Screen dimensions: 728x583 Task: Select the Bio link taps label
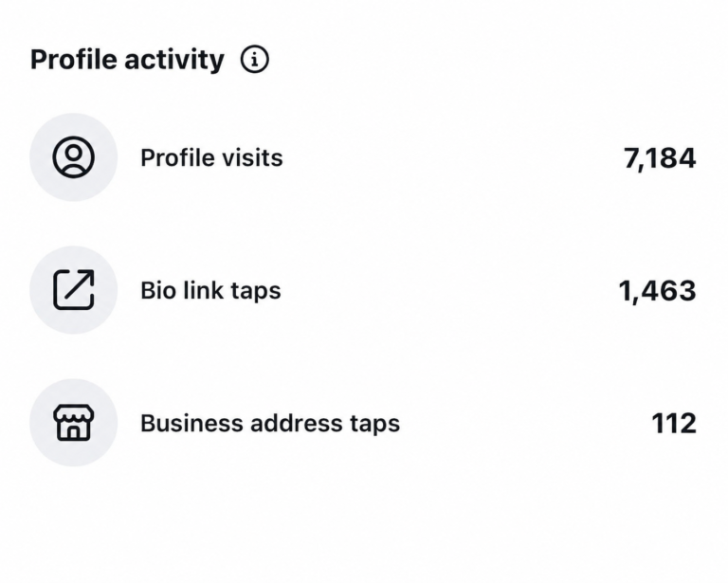[210, 291]
